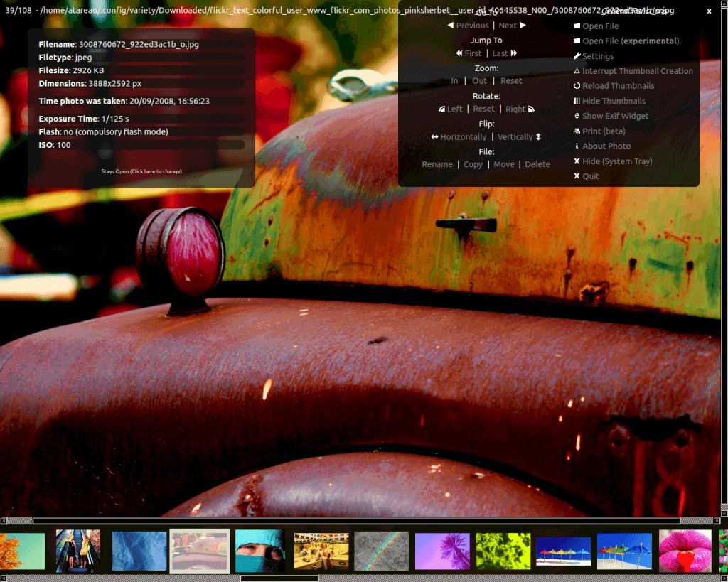
Task: Click the Print (beta) printer icon
Action: click(577, 131)
